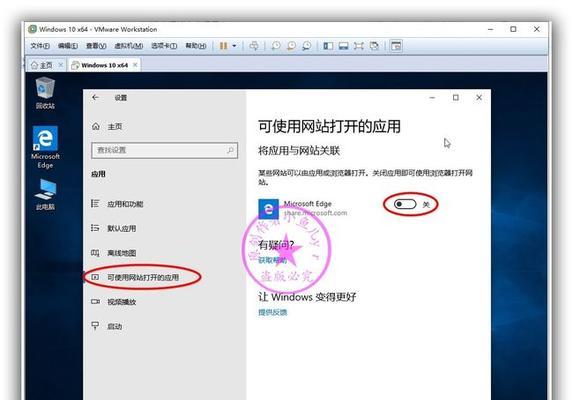Click the 提供反馈 link
The image size is (573, 400).
273,312
